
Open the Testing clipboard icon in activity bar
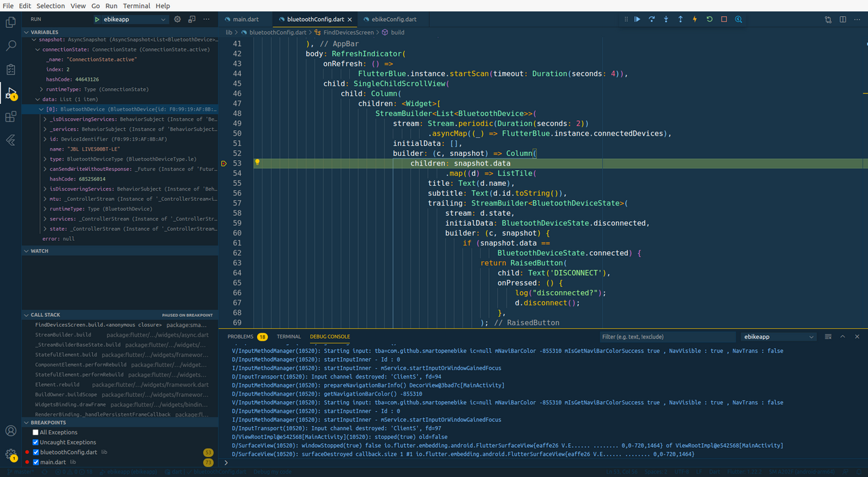(11, 69)
